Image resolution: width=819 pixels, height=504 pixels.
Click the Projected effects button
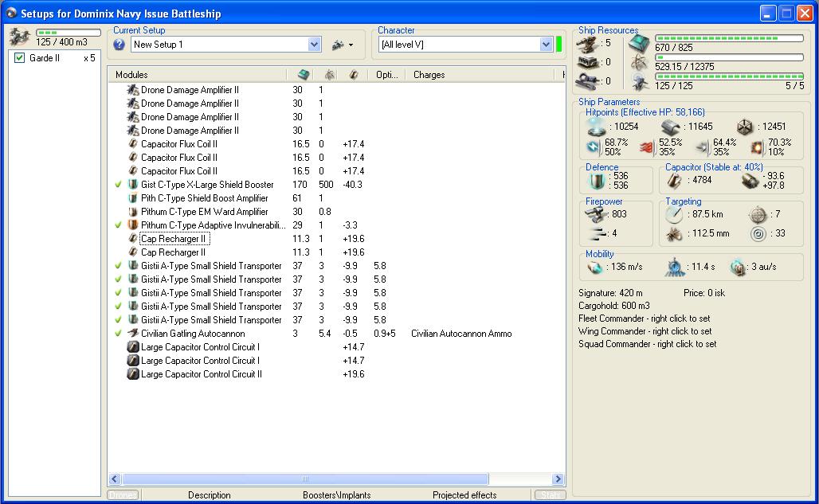pos(464,495)
